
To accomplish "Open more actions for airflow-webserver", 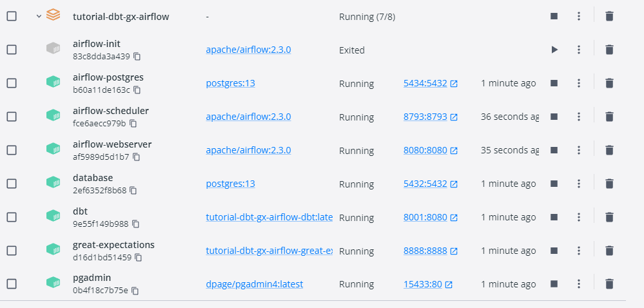I will coord(579,150).
